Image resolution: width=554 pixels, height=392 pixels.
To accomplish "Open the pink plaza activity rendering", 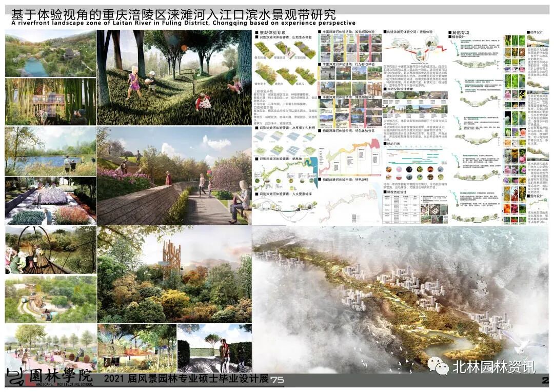I will (50, 348).
